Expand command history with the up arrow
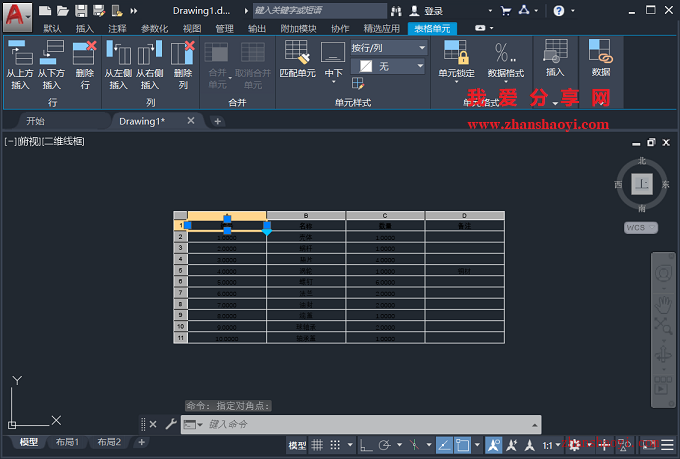680x459 pixels. [535, 425]
